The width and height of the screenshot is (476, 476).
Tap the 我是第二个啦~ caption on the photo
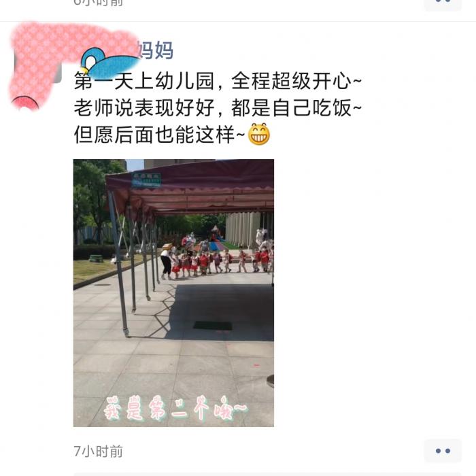click(x=175, y=408)
